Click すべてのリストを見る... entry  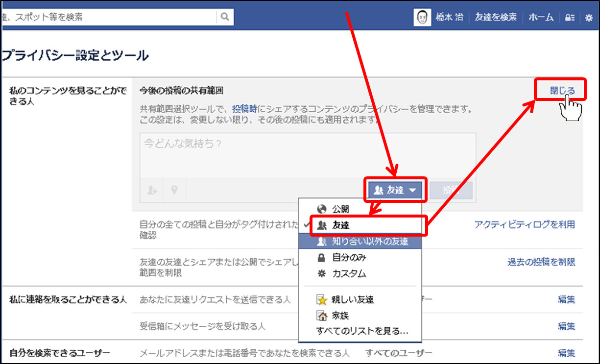(362, 331)
